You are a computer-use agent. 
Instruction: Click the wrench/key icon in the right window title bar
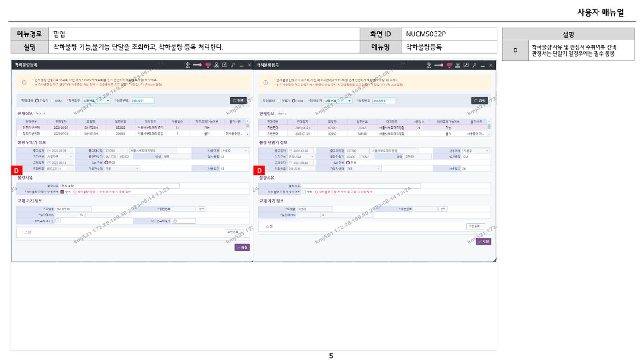point(474,65)
